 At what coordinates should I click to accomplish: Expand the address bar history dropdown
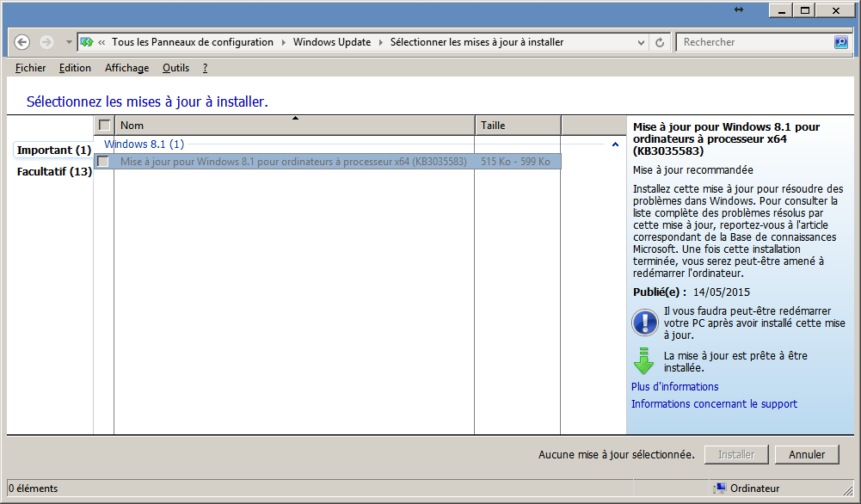(641, 42)
